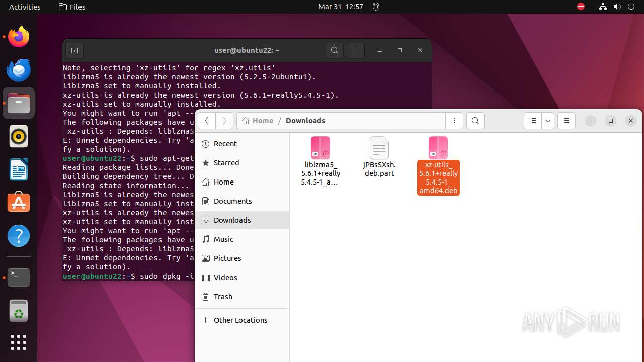
Task: Open Other Locations in the sidebar
Action: [242, 320]
